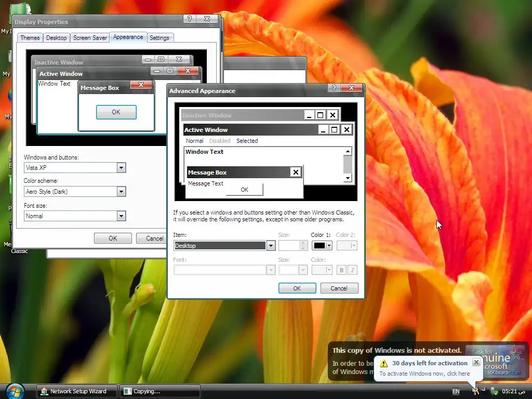Open Network Setup Wizard taskbar button
Image resolution: width=532 pixels, height=399 pixels.
[77, 391]
